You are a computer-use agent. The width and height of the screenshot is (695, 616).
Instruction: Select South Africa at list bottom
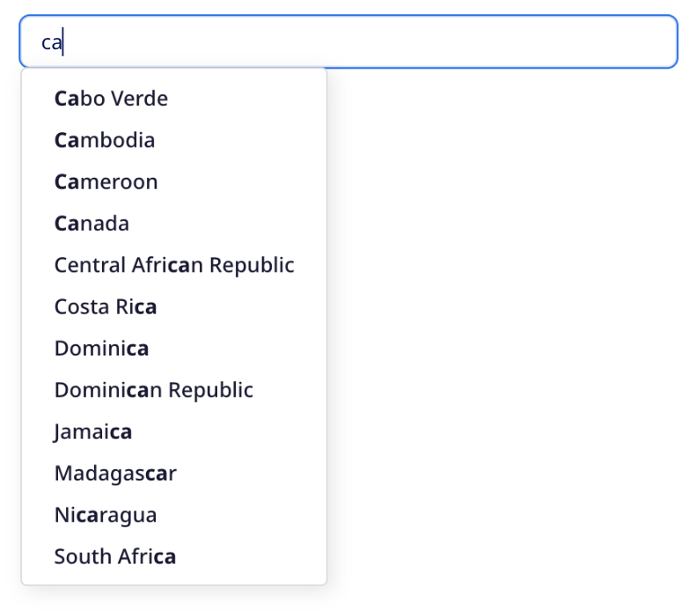(x=115, y=556)
